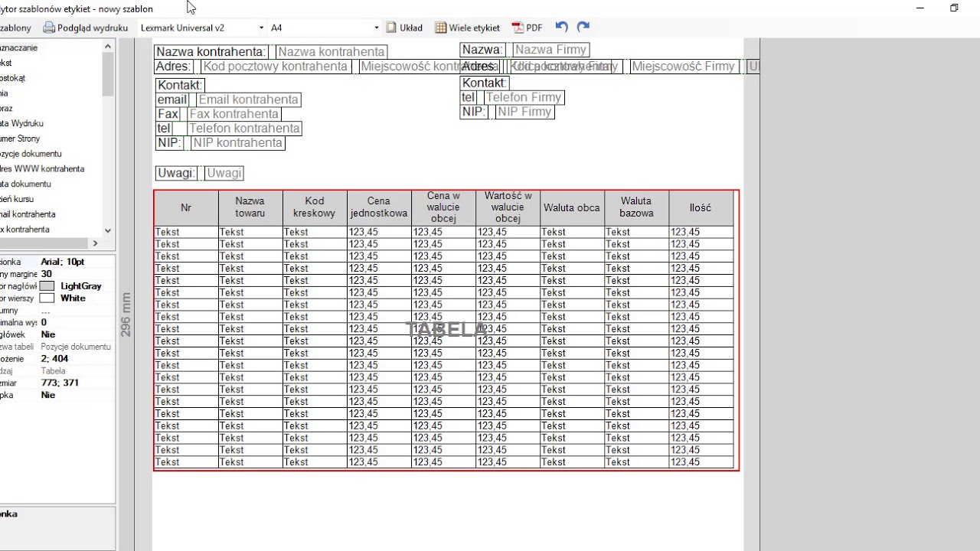Click the White row color swatch
The image size is (980, 551).
[x=47, y=298]
